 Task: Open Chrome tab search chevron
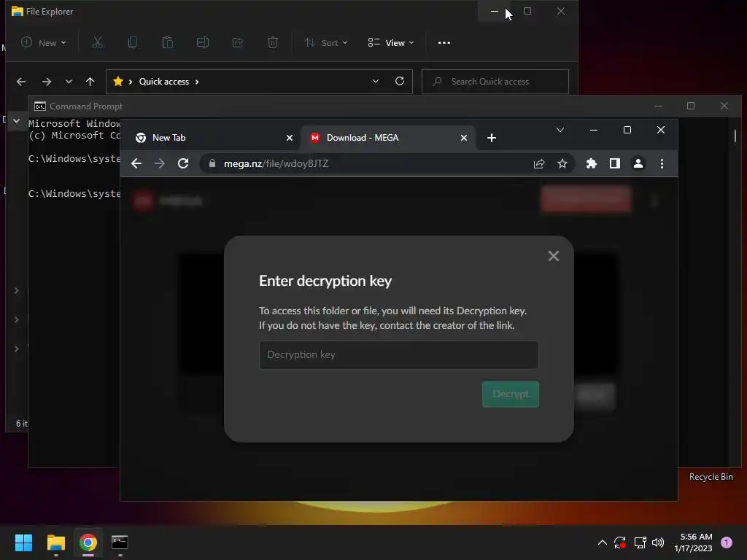(560, 130)
